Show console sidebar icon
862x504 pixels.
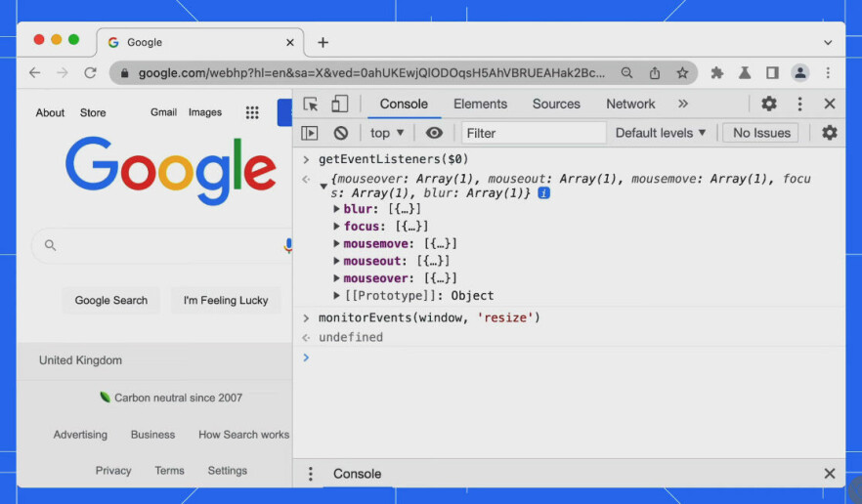click(x=310, y=133)
